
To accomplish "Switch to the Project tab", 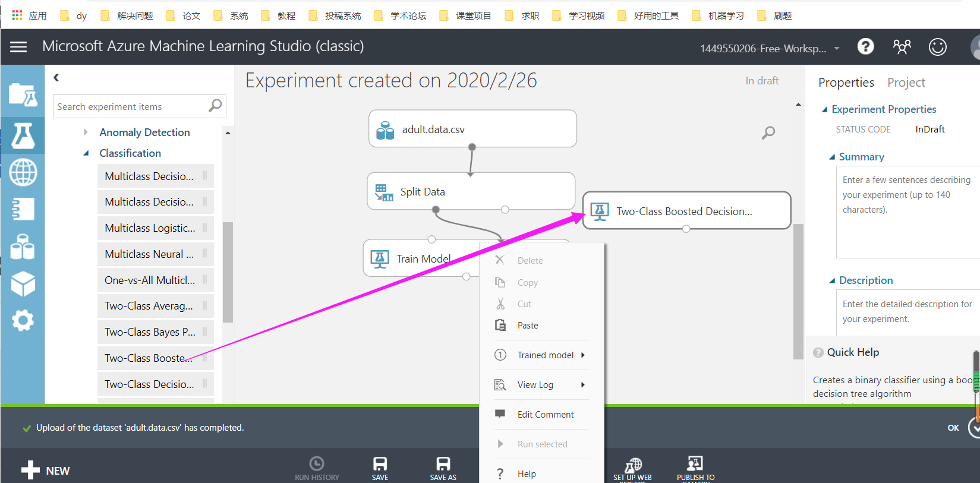I will (906, 82).
